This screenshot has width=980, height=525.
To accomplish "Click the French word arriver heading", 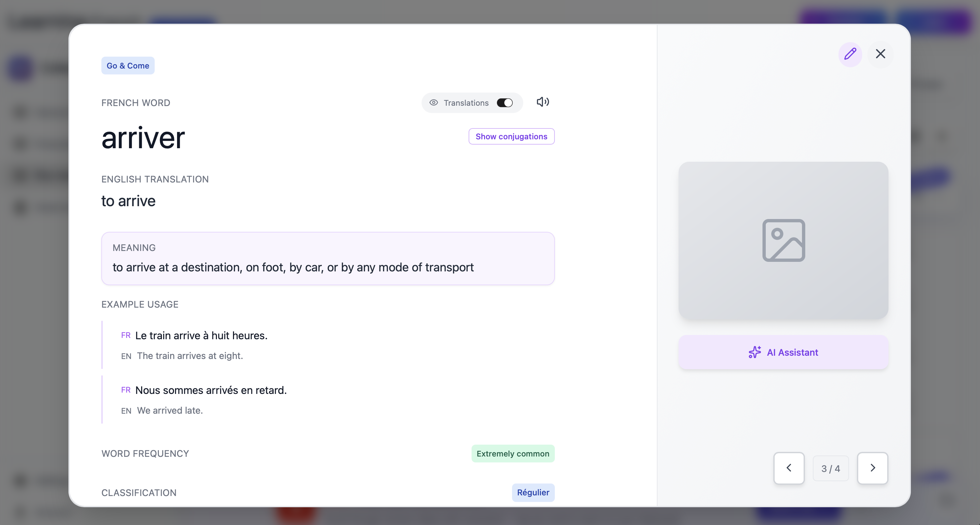I will tap(143, 138).
